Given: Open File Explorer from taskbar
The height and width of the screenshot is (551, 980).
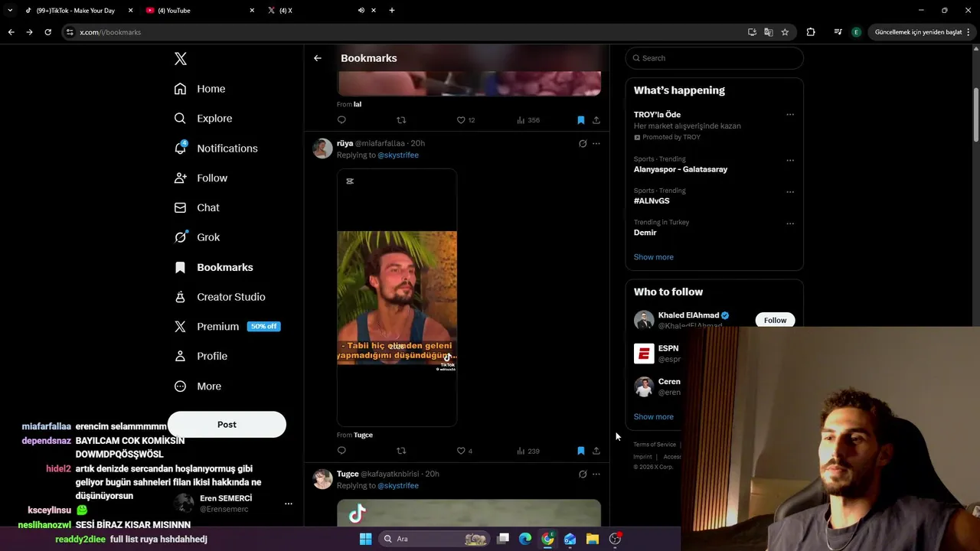Looking at the screenshot, I should coord(592,539).
